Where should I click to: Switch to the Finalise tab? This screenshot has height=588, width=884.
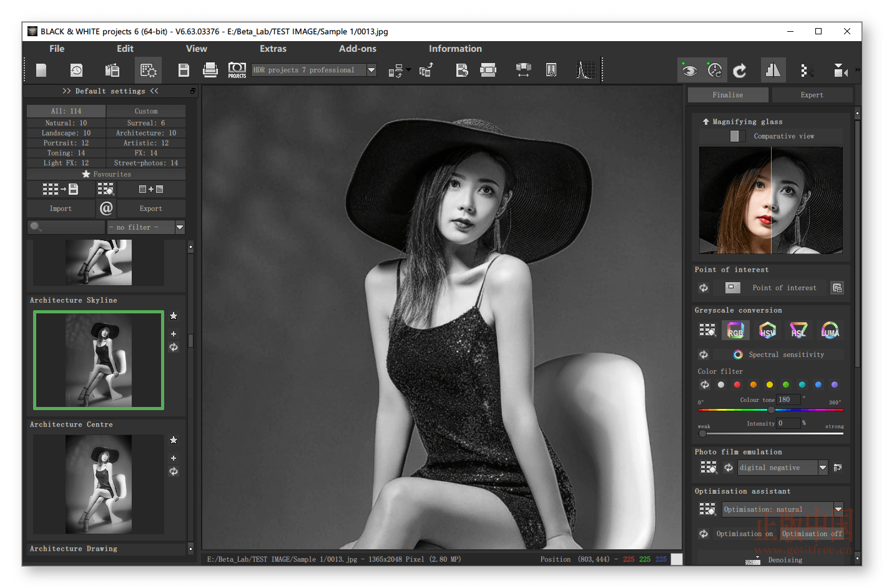coord(728,95)
